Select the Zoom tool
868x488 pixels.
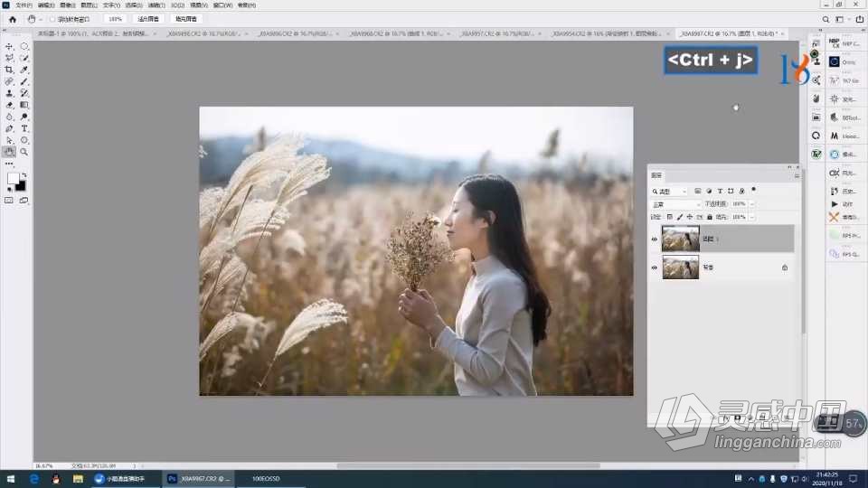(x=24, y=152)
